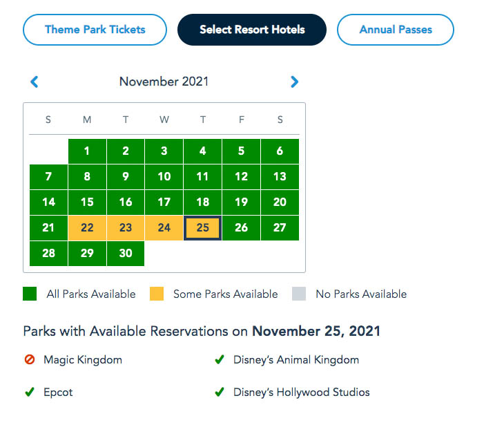
Task: Click the November 2021 month heading
Action: [x=164, y=82]
